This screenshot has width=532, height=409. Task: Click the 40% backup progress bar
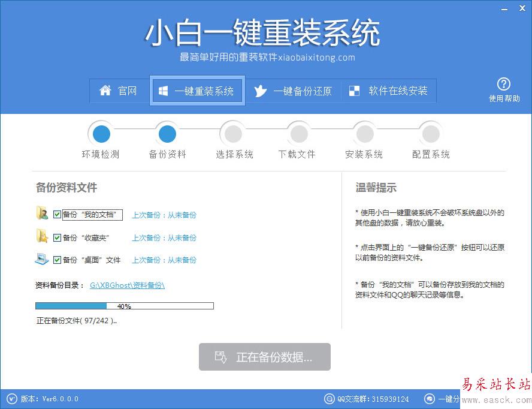(x=125, y=306)
